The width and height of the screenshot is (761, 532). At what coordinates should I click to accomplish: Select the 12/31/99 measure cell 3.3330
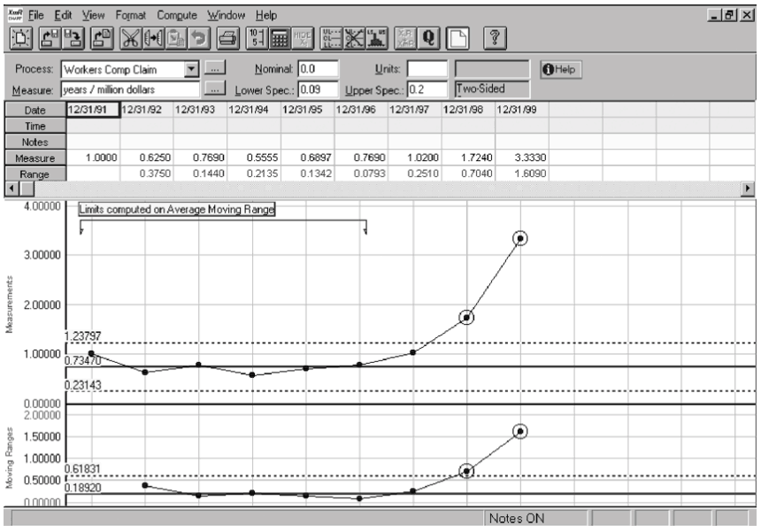coord(521,158)
